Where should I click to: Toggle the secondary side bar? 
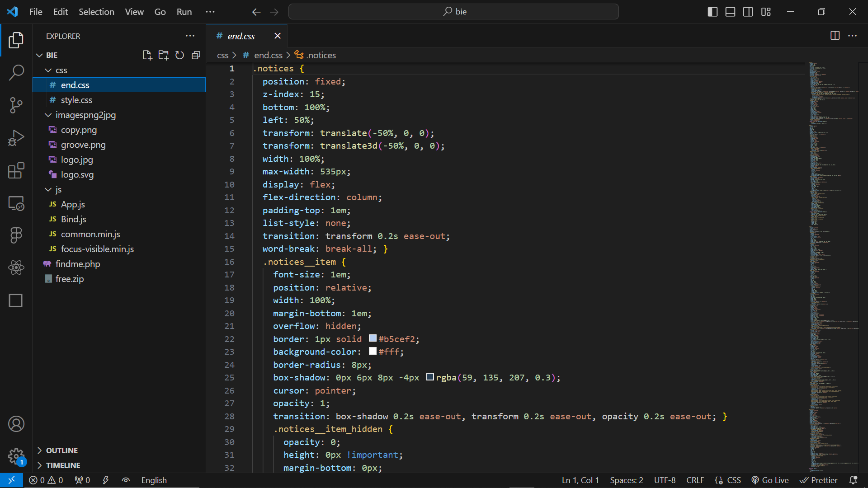[748, 12]
